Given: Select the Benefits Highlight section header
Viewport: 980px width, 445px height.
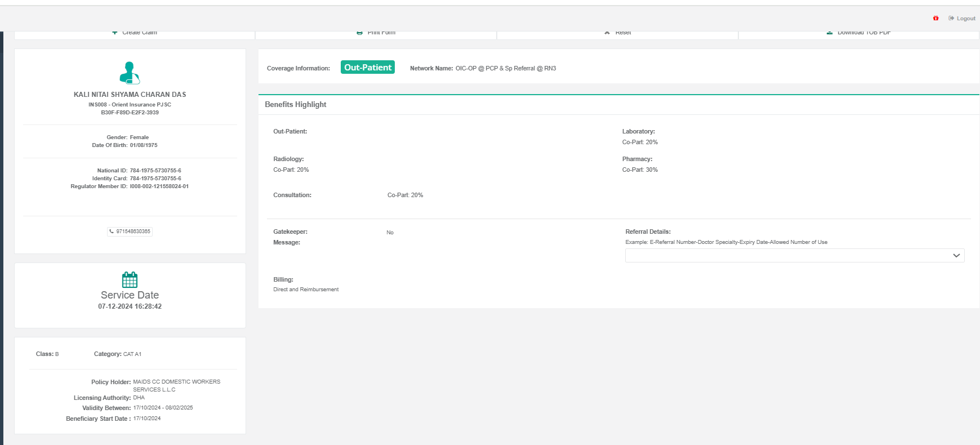Looking at the screenshot, I should pos(296,105).
